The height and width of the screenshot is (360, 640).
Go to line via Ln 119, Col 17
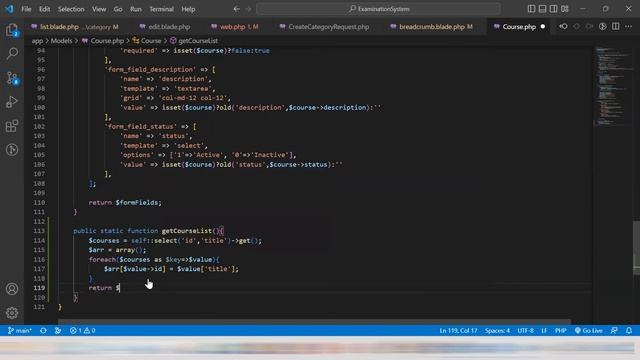pos(458,331)
